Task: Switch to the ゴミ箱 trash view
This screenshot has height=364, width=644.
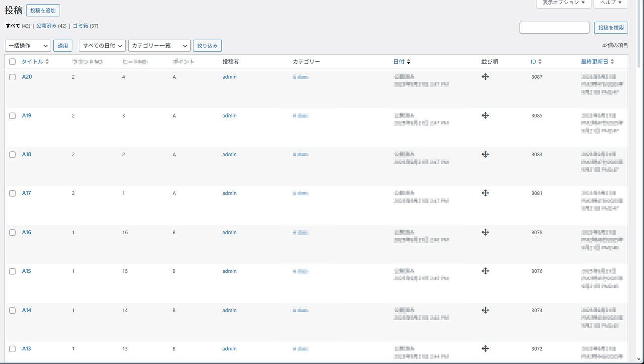Action: 80,26
